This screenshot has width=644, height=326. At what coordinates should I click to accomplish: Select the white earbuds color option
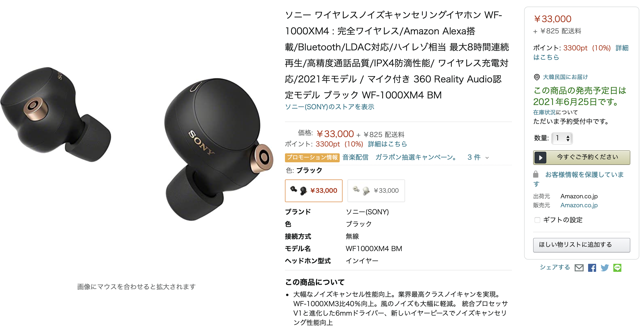pyautogui.click(x=376, y=191)
